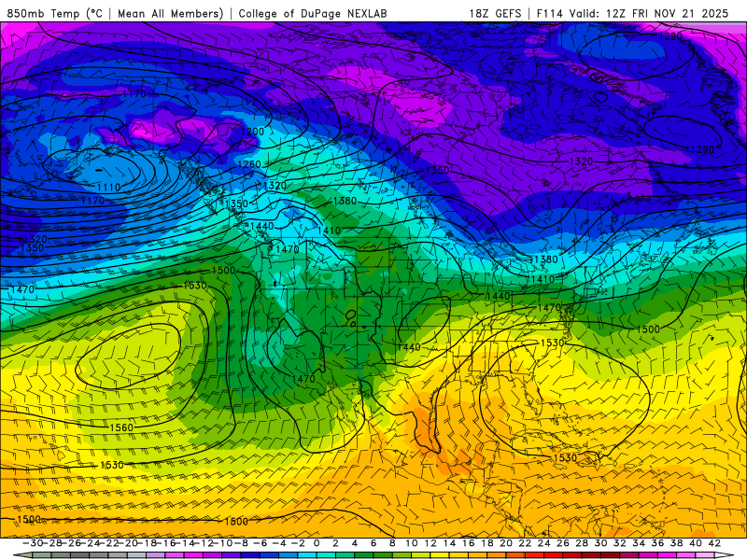The width and height of the screenshot is (747, 560).
Task: Click the "College of DuPage NEXLAB" label
Action: click(313, 13)
